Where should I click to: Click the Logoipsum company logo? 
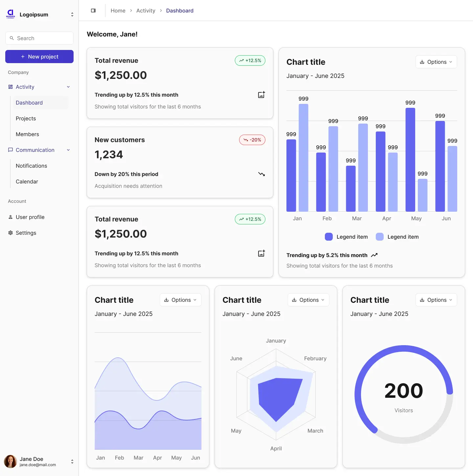10,13
